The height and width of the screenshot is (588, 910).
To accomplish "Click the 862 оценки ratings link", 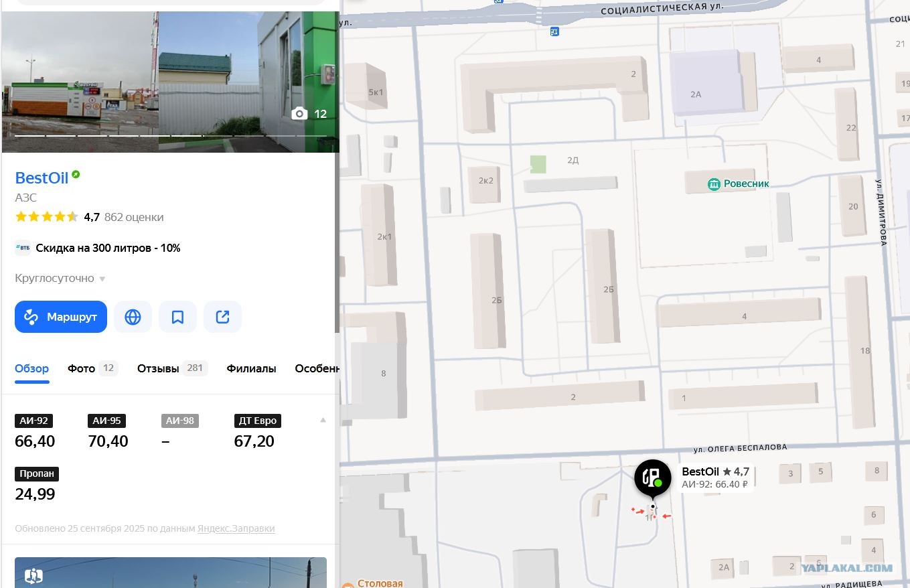I will (134, 217).
